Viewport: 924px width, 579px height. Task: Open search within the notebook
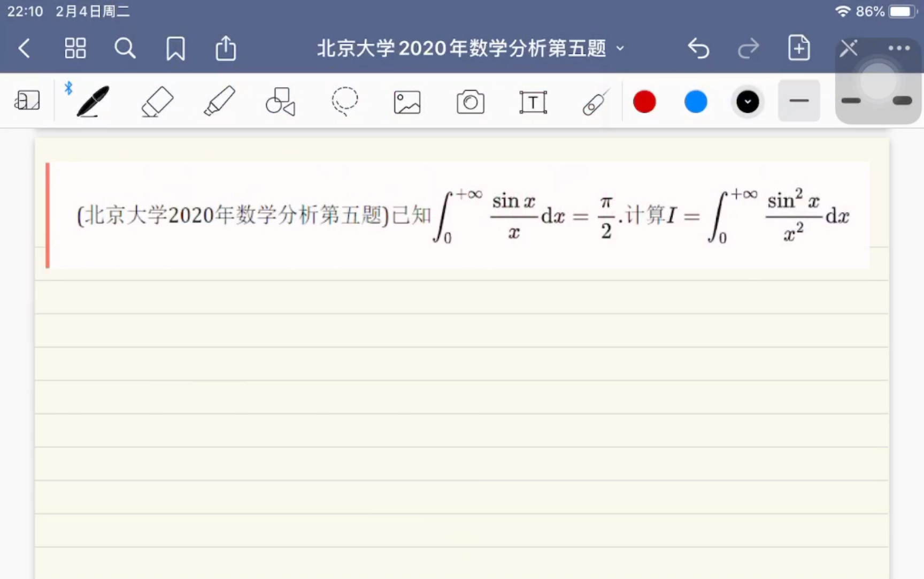[x=125, y=48]
